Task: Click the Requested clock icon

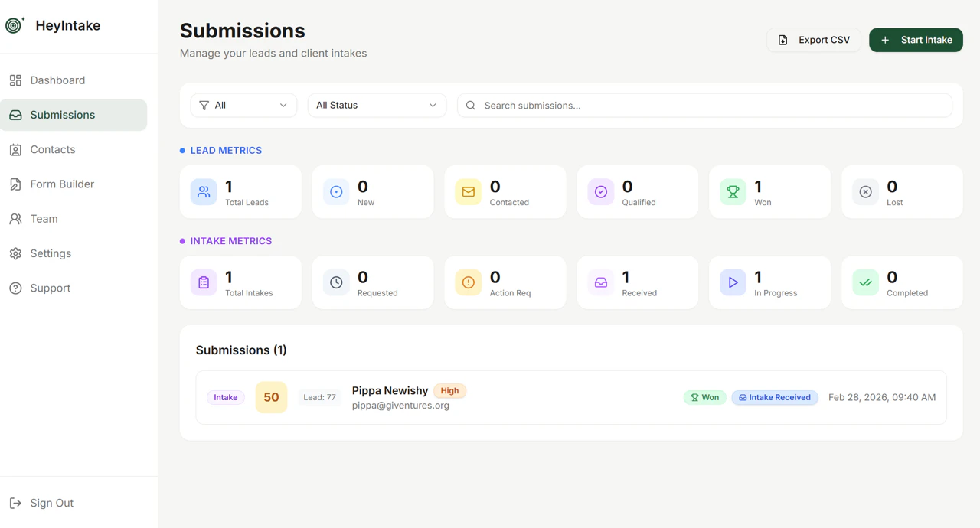Action: click(x=336, y=282)
